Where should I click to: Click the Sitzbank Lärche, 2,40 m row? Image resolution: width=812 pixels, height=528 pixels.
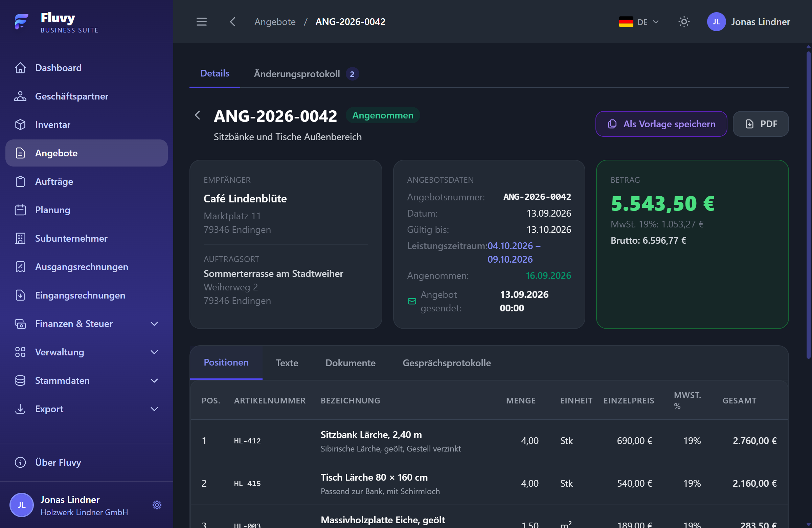coord(489,441)
